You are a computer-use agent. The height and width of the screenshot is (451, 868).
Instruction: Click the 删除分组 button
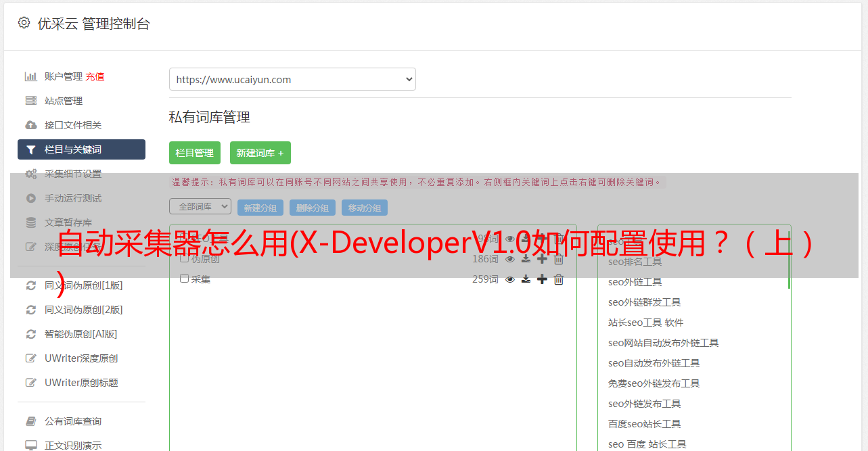(x=313, y=208)
